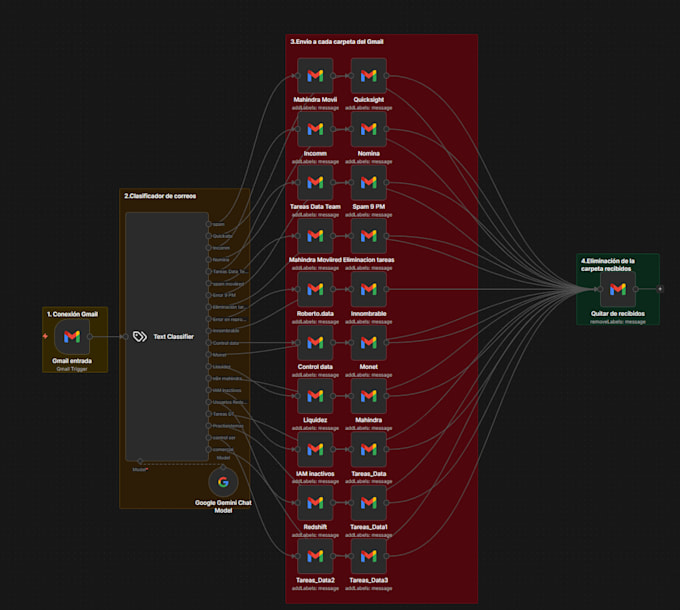Image resolution: width=680 pixels, height=610 pixels.
Task: Click plus connector after Quitar de recibidos
Action: [x=660, y=289]
